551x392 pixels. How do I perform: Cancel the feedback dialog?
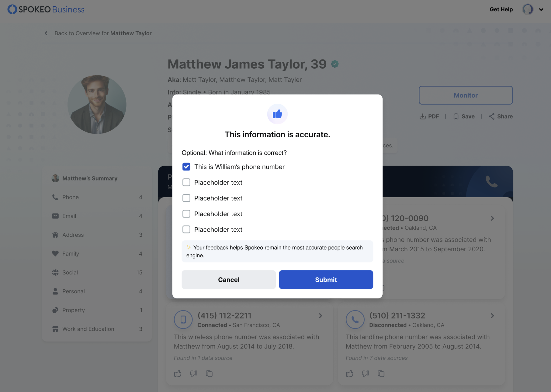pos(229,280)
